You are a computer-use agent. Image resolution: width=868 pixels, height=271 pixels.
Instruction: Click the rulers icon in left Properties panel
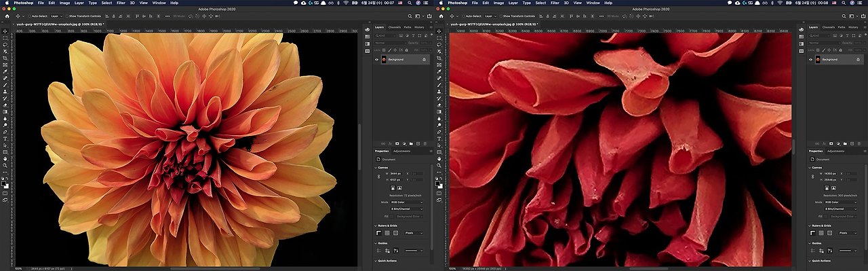tap(378, 233)
